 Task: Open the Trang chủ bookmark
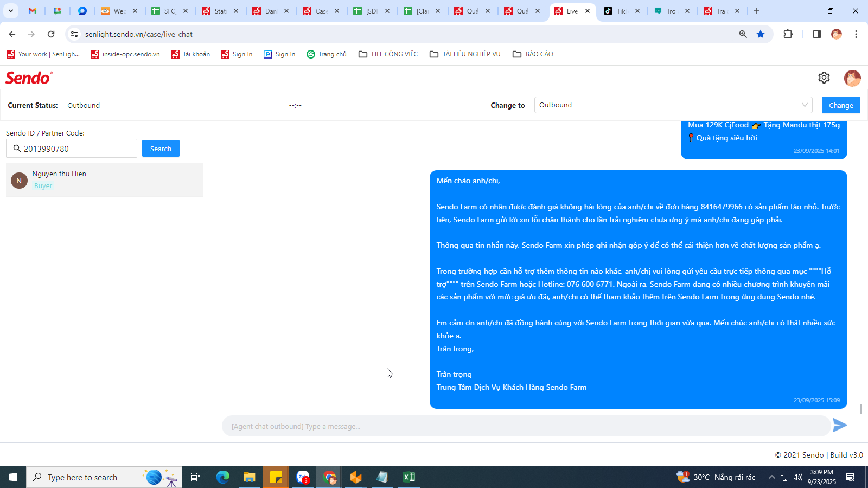(327, 54)
